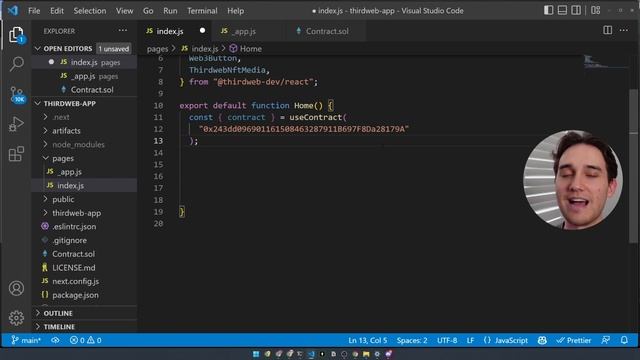Toggle secondary side bar layout icon
This screenshot has width=640, height=360.
coord(576,10)
